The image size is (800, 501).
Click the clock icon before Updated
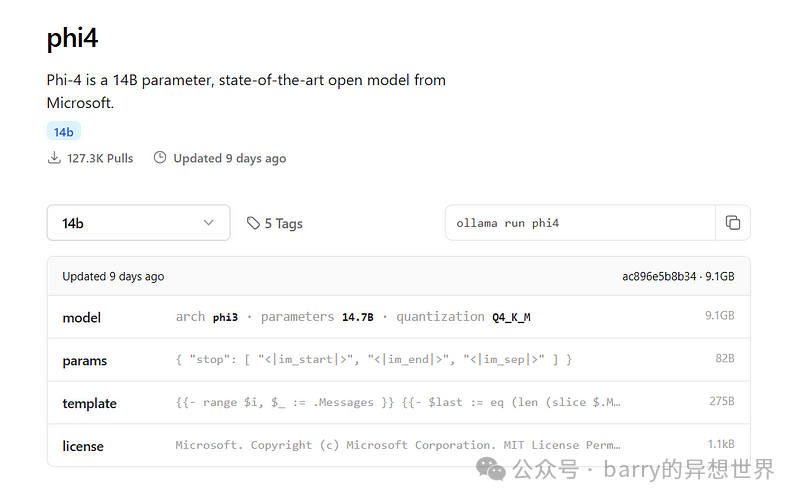click(x=159, y=158)
